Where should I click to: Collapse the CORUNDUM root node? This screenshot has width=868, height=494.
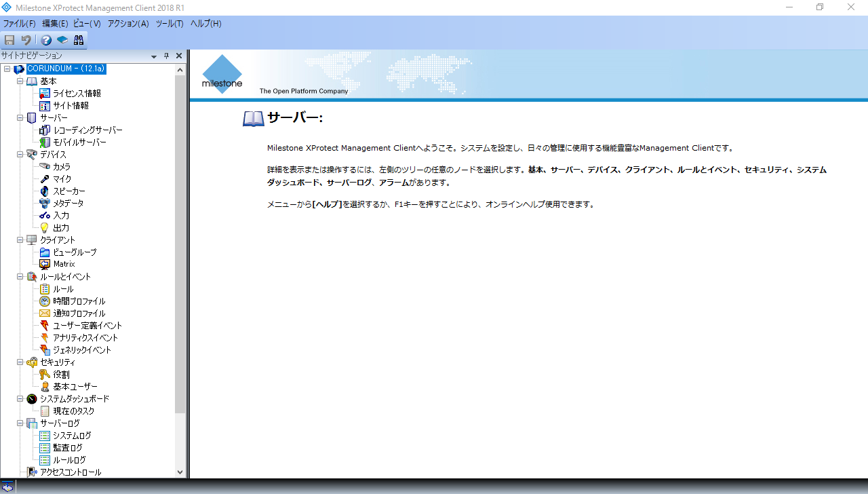click(7, 69)
